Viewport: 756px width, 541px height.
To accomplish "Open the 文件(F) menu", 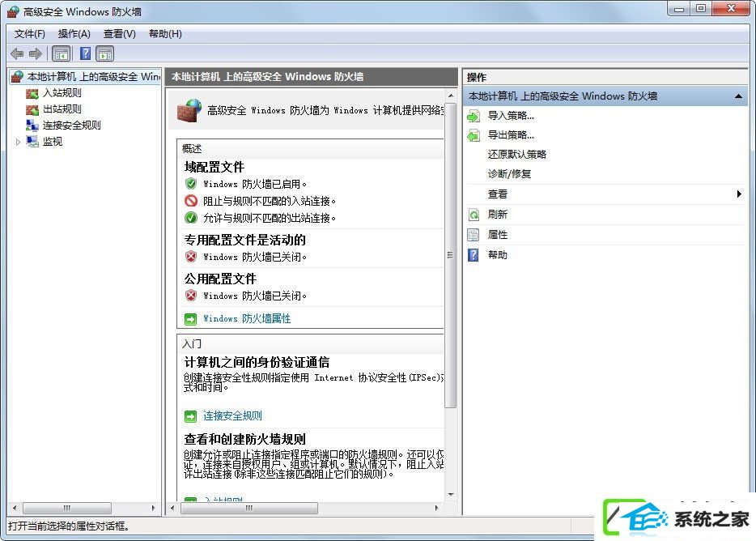I will [30, 34].
